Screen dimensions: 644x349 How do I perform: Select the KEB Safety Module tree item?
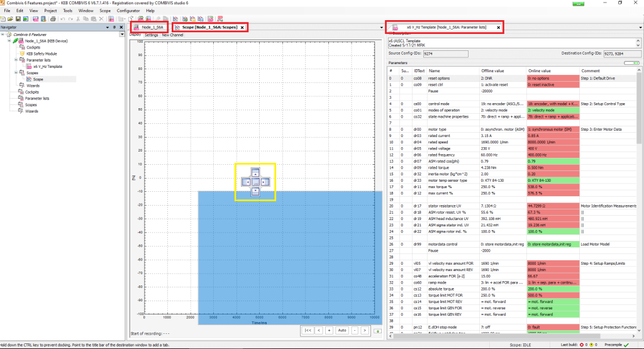(42, 54)
